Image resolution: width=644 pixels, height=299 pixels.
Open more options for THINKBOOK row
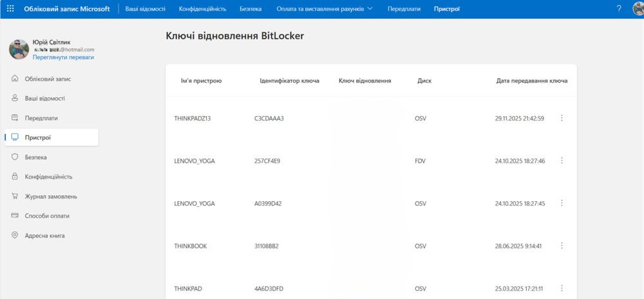[562, 246]
